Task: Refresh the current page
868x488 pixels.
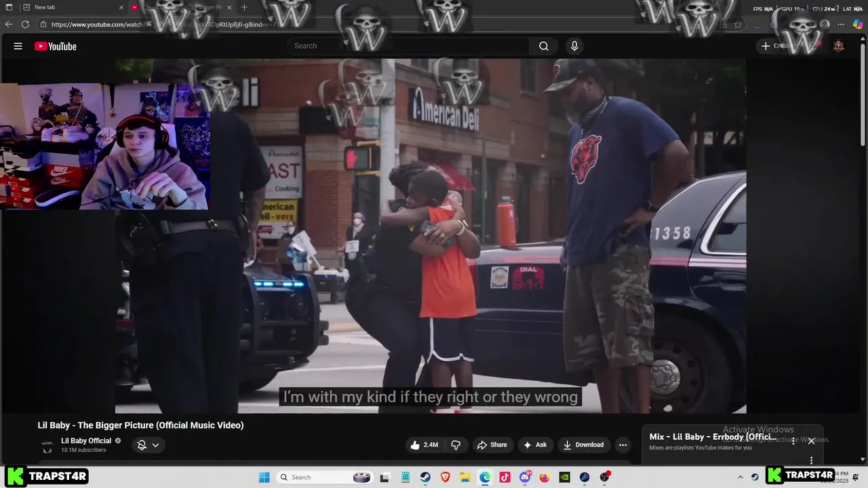Action: click(x=25, y=24)
